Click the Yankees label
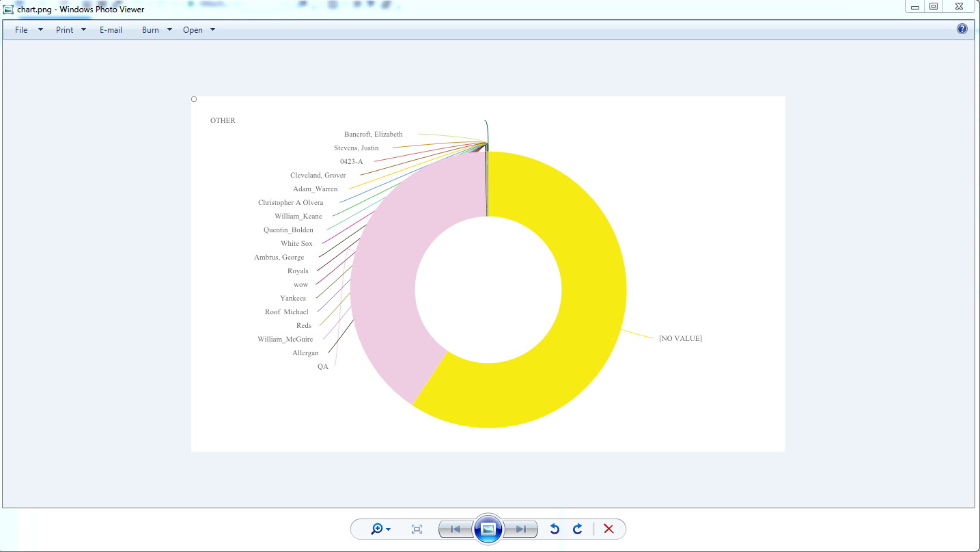Screen dimensions: 980x552 (x=293, y=298)
